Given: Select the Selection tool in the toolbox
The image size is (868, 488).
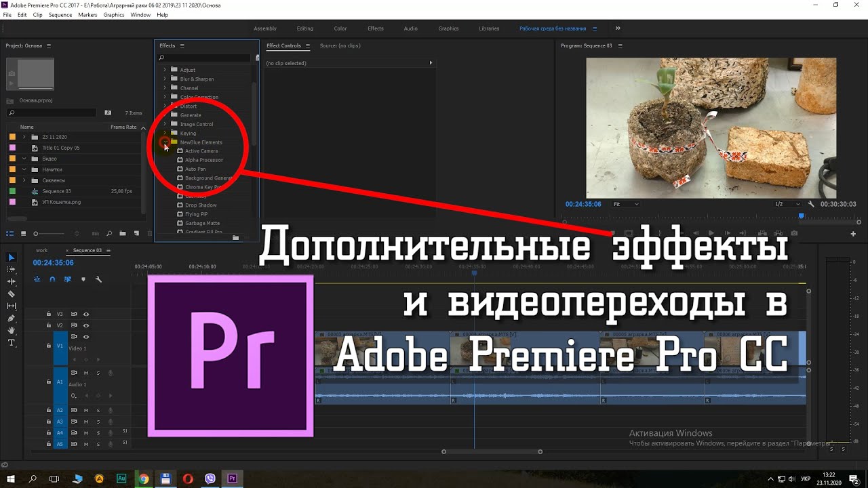Looking at the screenshot, I should coord(11,258).
